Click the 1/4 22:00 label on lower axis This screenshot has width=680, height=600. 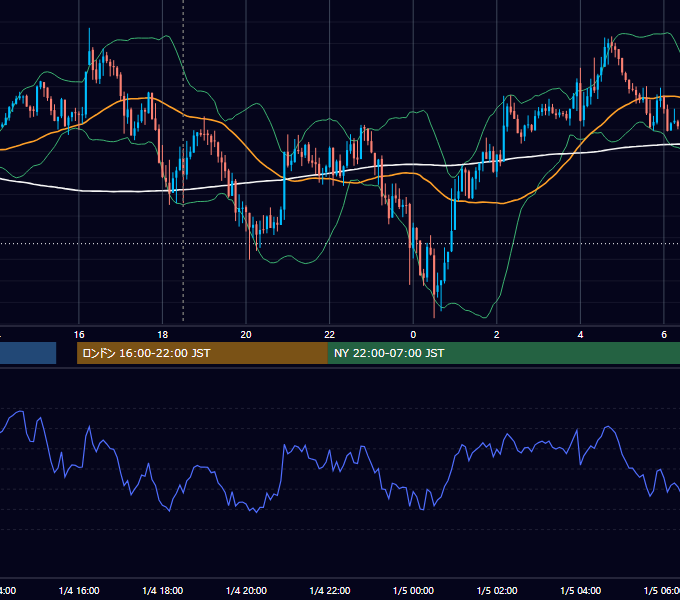[330, 590]
